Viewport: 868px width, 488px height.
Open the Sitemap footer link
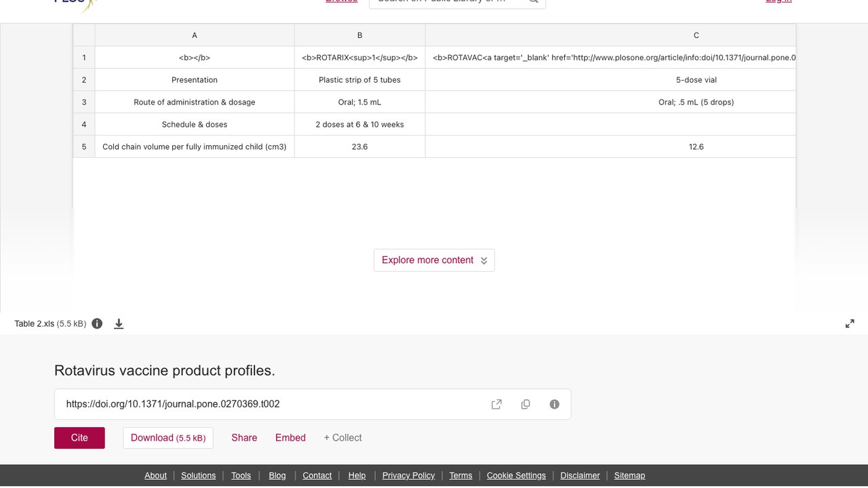(629, 476)
